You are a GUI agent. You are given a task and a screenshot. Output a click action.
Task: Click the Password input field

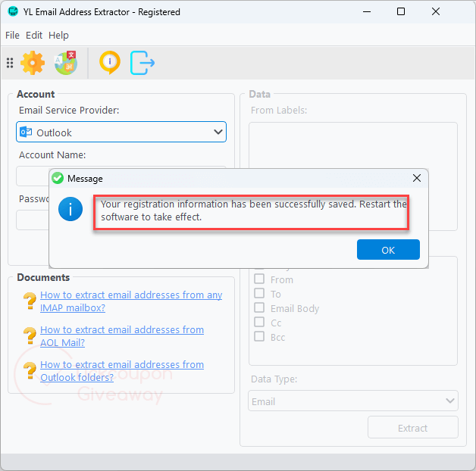click(33, 220)
